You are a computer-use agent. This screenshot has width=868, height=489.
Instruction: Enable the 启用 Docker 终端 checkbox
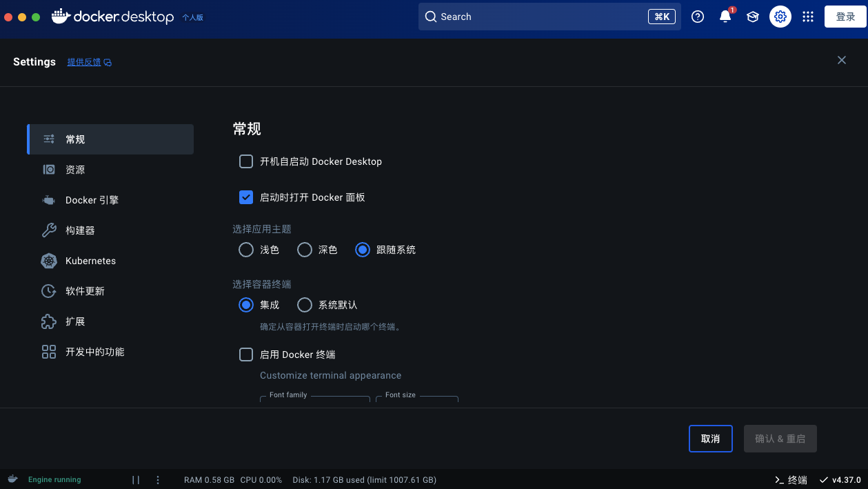tap(246, 355)
